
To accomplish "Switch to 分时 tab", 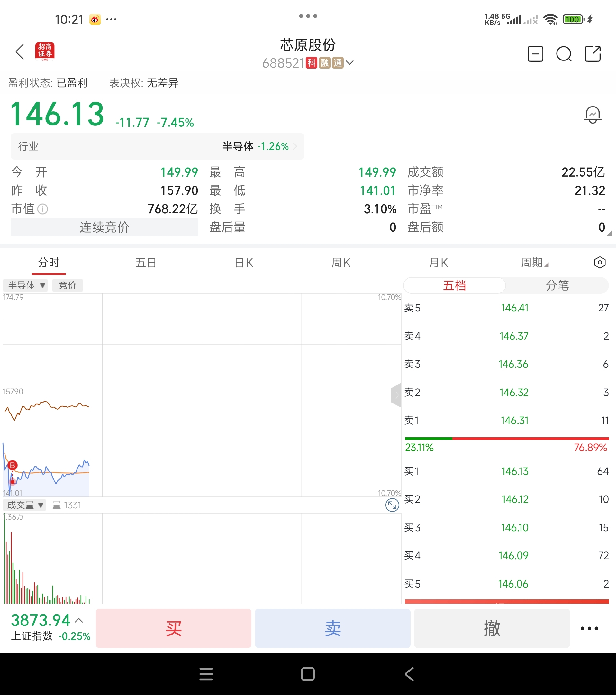I will (49, 263).
